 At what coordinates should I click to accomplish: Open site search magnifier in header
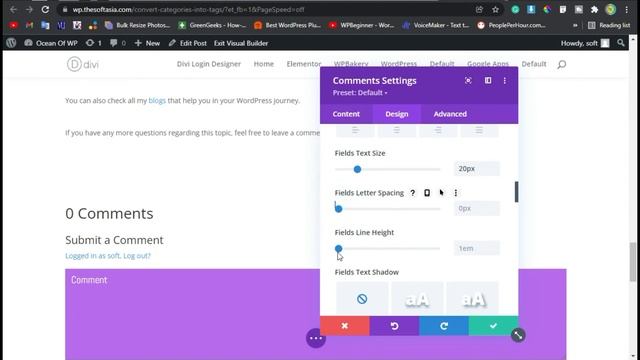[x=562, y=64]
